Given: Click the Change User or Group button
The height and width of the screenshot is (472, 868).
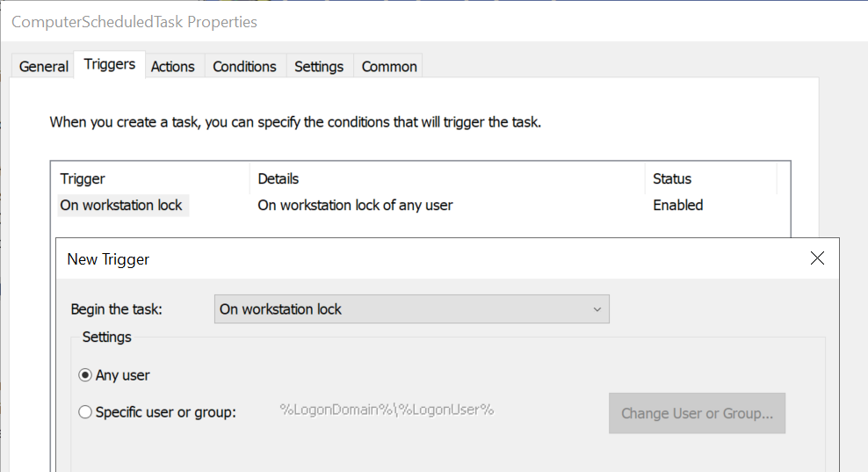Looking at the screenshot, I should coord(697,413).
